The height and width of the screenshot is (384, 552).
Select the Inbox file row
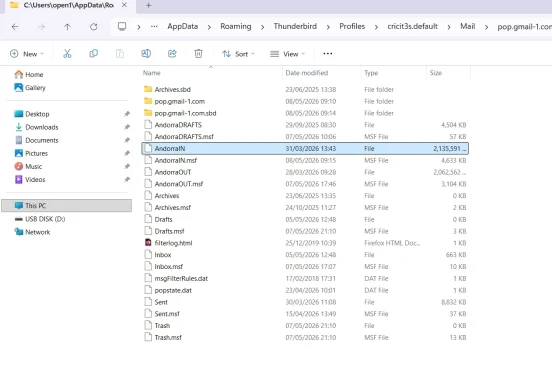point(305,254)
